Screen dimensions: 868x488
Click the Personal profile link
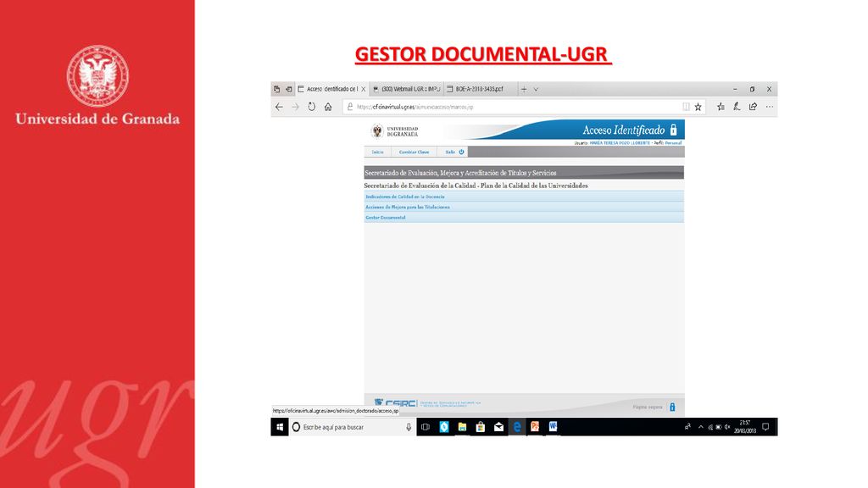(x=673, y=142)
